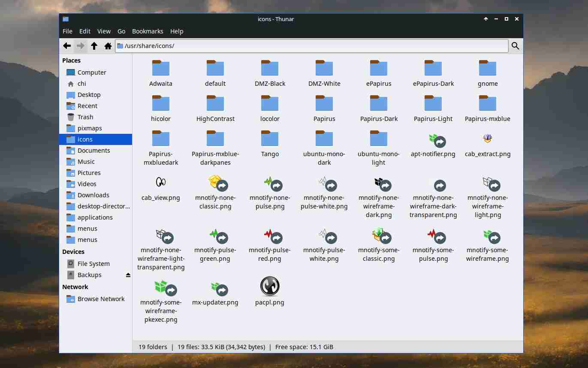The height and width of the screenshot is (368, 588).
Task: Select the cab_view.png eyes icon
Action: click(160, 182)
